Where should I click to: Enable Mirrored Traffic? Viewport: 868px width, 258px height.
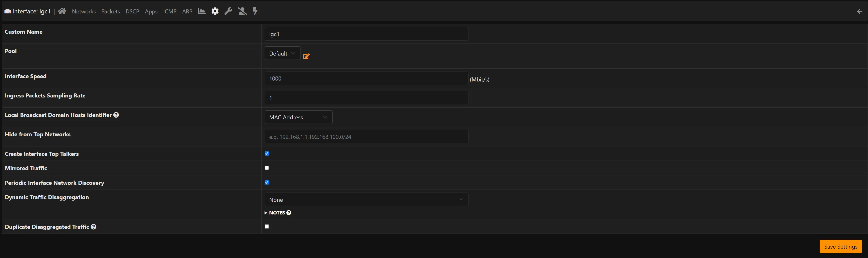coord(267,168)
